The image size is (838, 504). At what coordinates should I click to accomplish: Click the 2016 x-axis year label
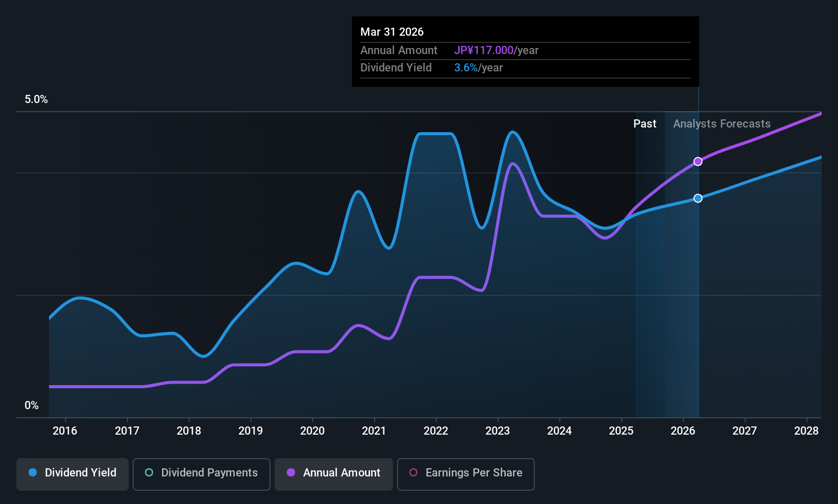coord(65,431)
